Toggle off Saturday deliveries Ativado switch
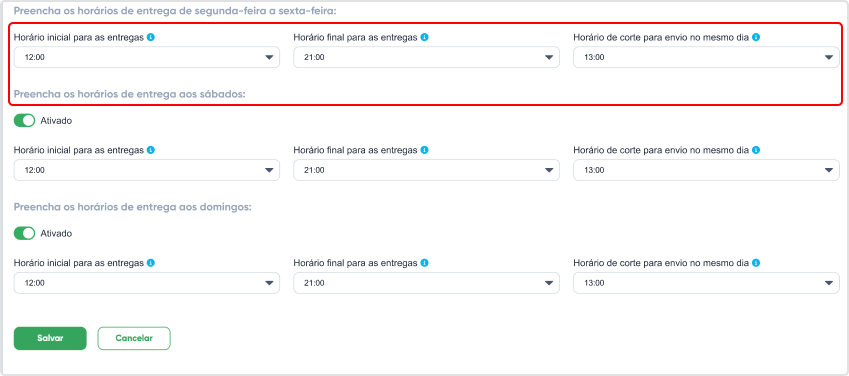The height and width of the screenshot is (376, 849). coord(24,120)
